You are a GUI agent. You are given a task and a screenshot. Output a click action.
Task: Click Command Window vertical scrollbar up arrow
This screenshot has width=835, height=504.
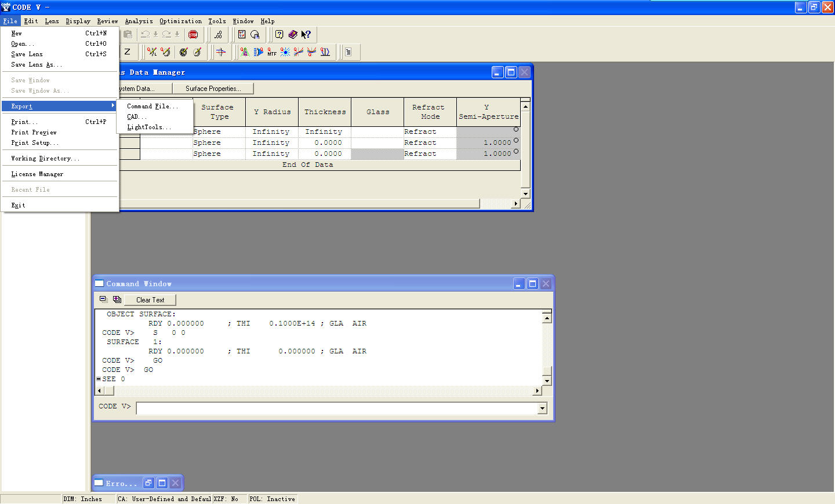click(547, 318)
